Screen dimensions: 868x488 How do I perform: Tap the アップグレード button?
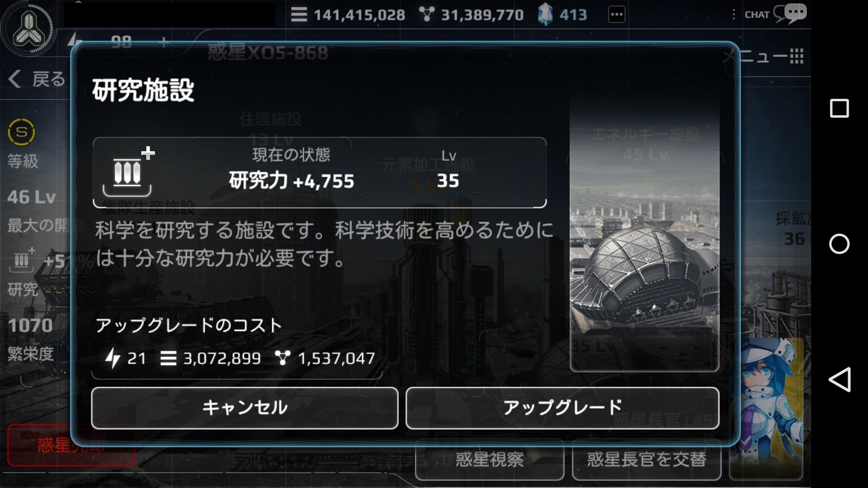pyautogui.click(x=562, y=408)
